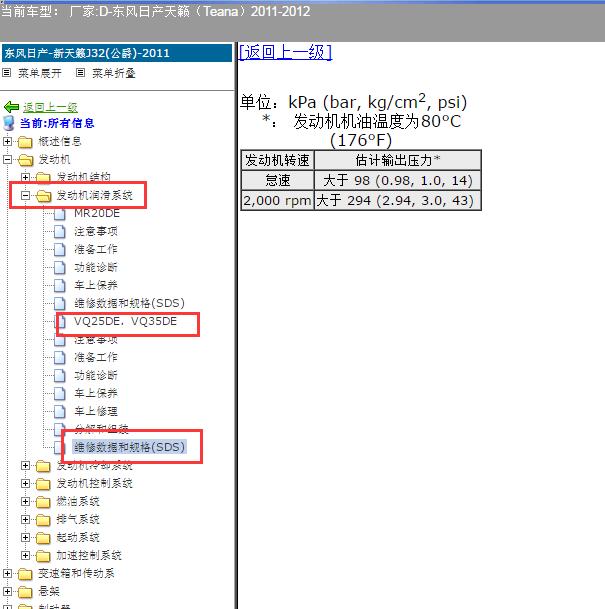Click the 估计输出压力* table header
Viewport: 605px width, 609px height.
(398, 160)
